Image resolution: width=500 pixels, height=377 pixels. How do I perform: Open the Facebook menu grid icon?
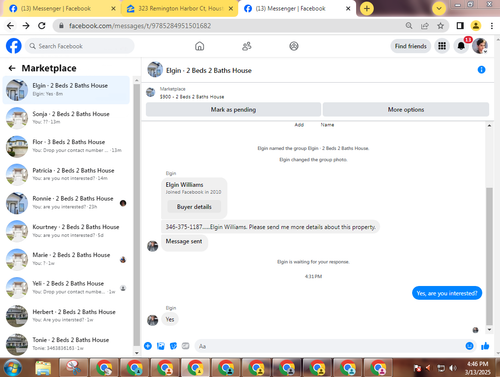442,46
